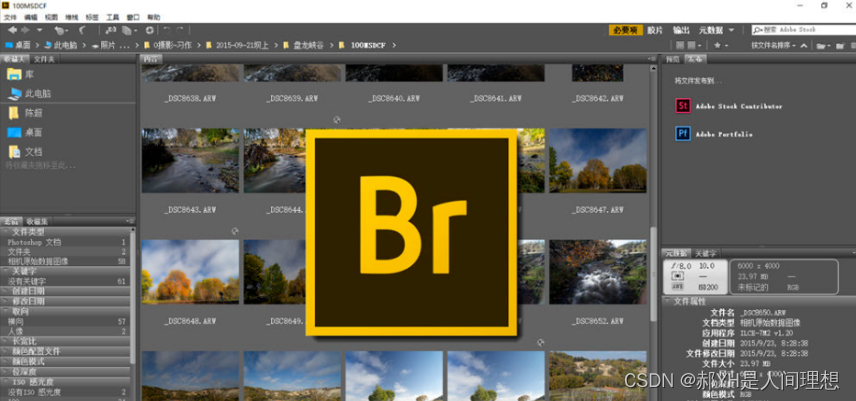Create a new folder icon
This screenshot has width=856, height=401.
(840, 46)
